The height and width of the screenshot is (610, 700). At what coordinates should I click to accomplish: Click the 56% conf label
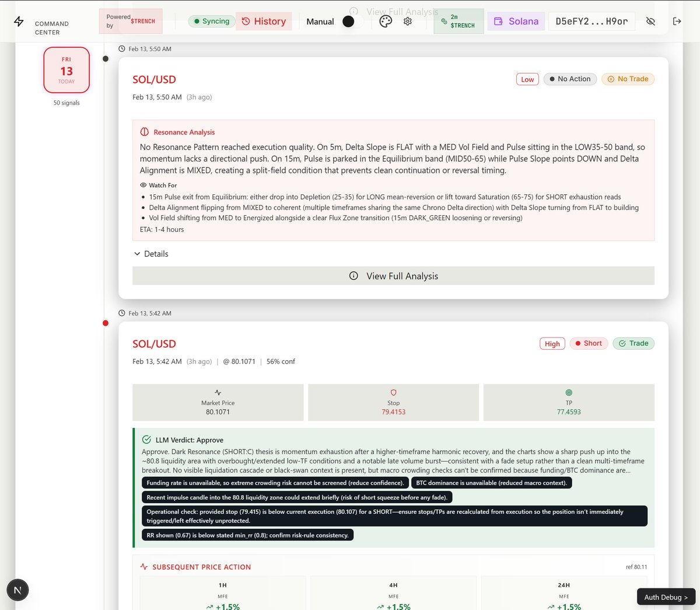(x=281, y=361)
